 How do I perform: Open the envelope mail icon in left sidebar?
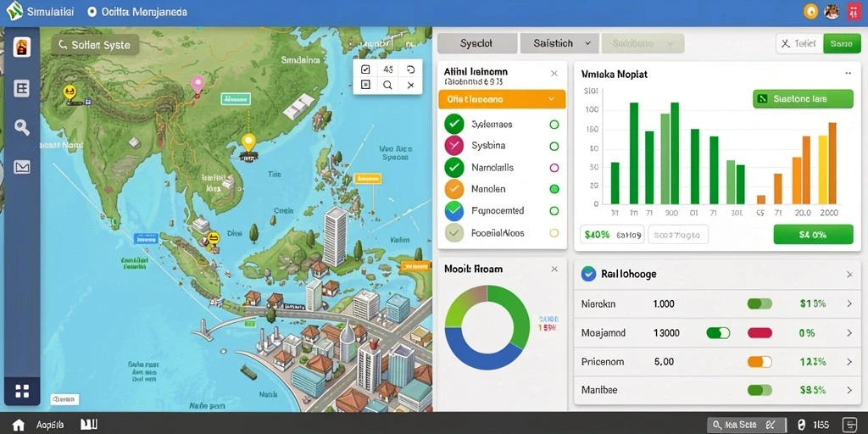point(21,167)
